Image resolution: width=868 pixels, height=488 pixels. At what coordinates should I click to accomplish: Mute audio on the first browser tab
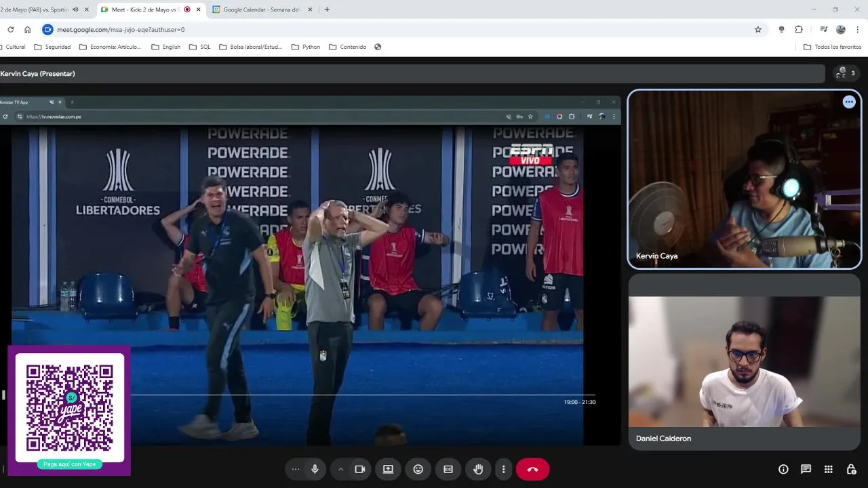[75, 9]
